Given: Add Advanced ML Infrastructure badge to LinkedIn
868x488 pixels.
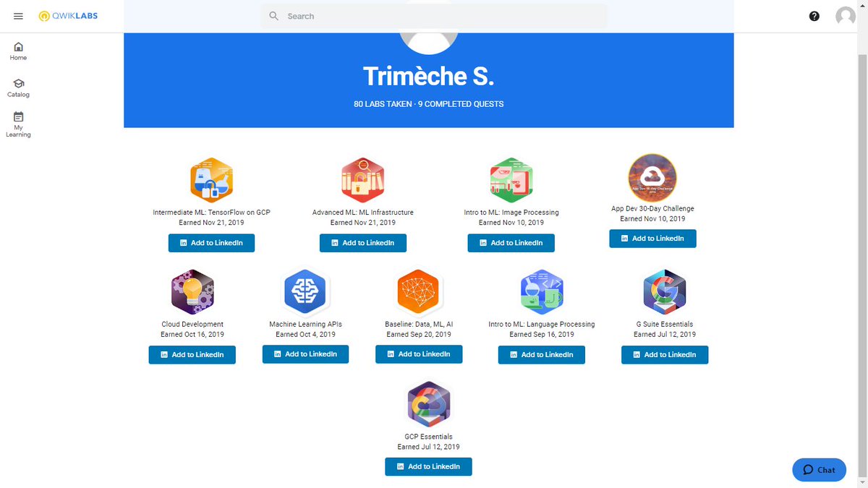Looking at the screenshot, I should [362, 243].
